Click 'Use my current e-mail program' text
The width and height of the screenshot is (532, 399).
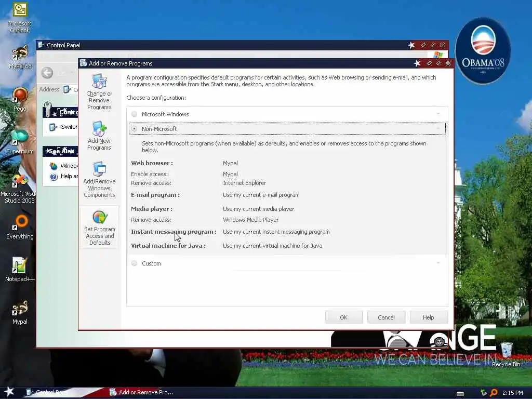click(261, 195)
